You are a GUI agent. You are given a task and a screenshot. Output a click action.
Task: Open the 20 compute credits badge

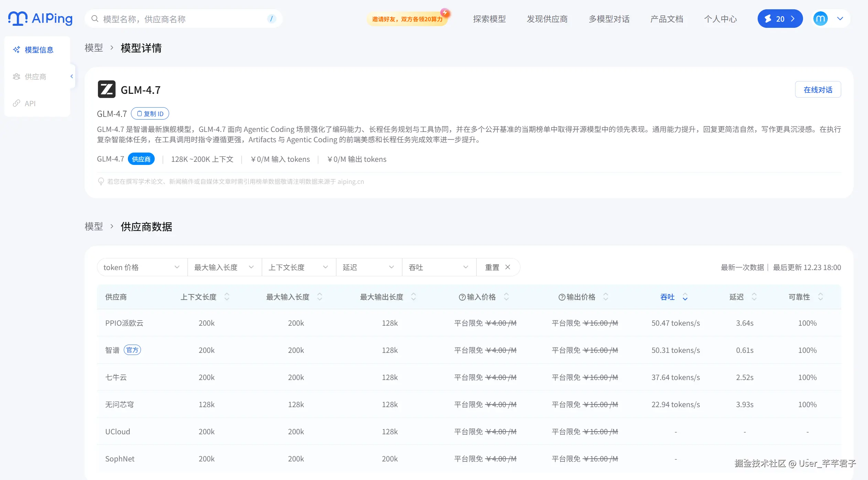(x=780, y=19)
